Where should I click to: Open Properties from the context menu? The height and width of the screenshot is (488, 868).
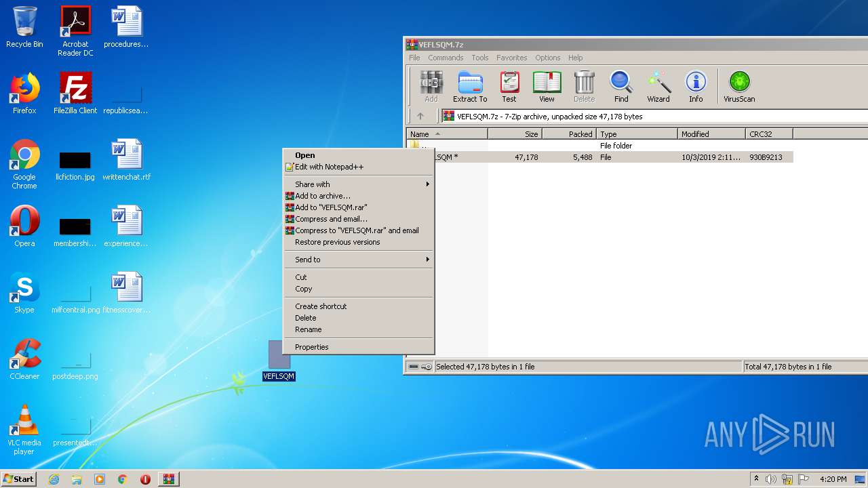[x=358, y=347]
